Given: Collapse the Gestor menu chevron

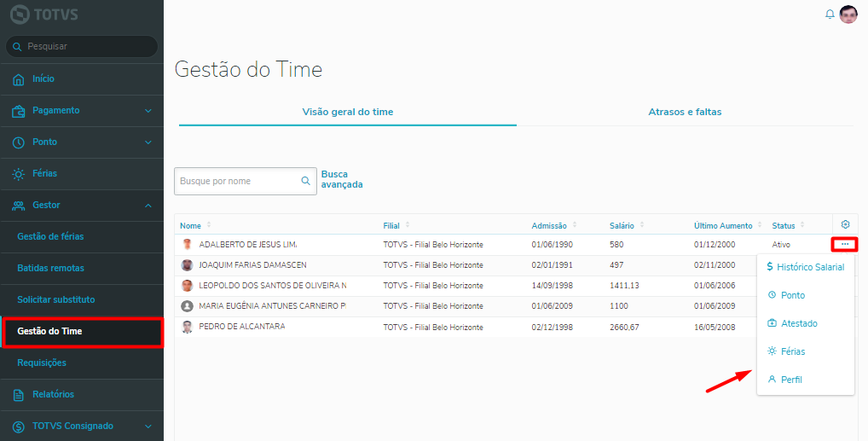Looking at the screenshot, I should 148,206.
